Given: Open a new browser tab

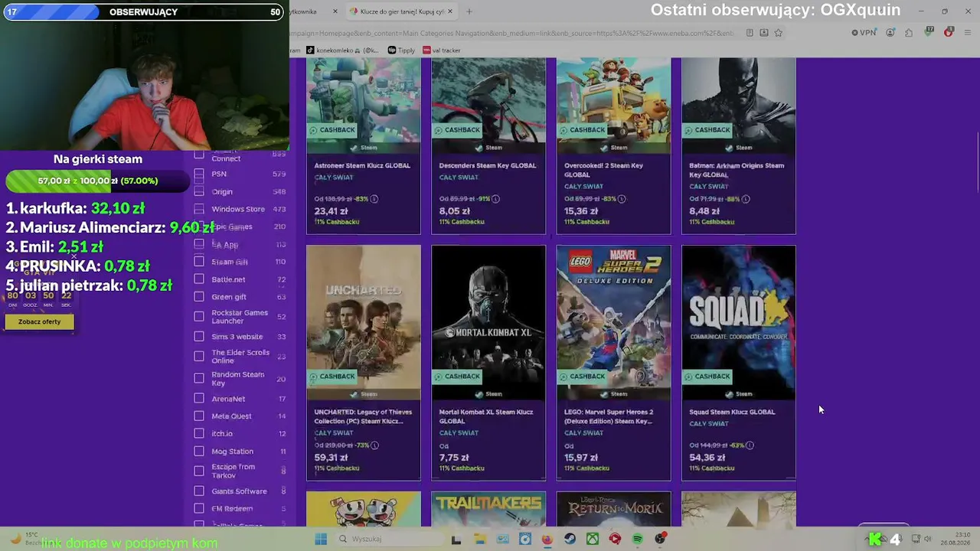Looking at the screenshot, I should (x=469, y=11).
